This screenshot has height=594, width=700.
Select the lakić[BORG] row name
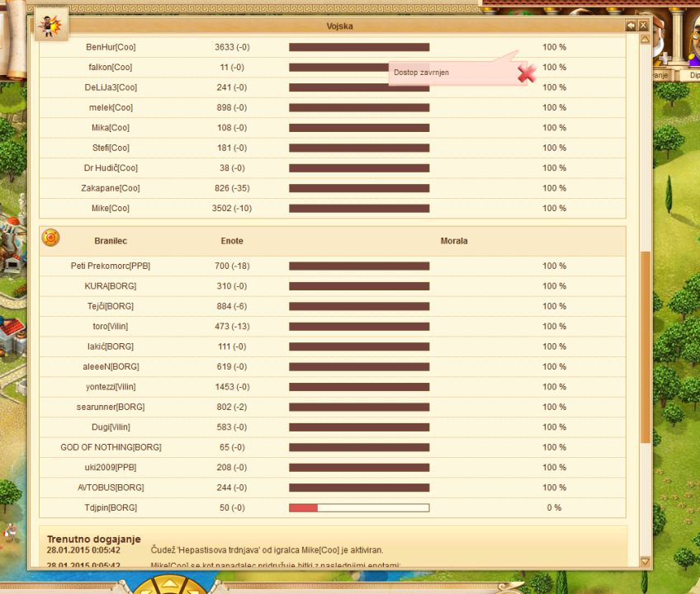111,346
